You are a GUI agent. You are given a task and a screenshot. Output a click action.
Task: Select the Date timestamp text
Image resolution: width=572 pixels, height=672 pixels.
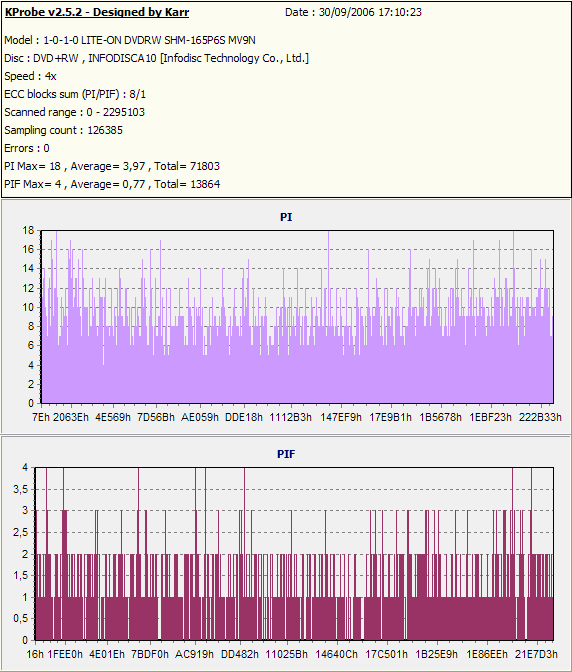[x=353, y=12]
